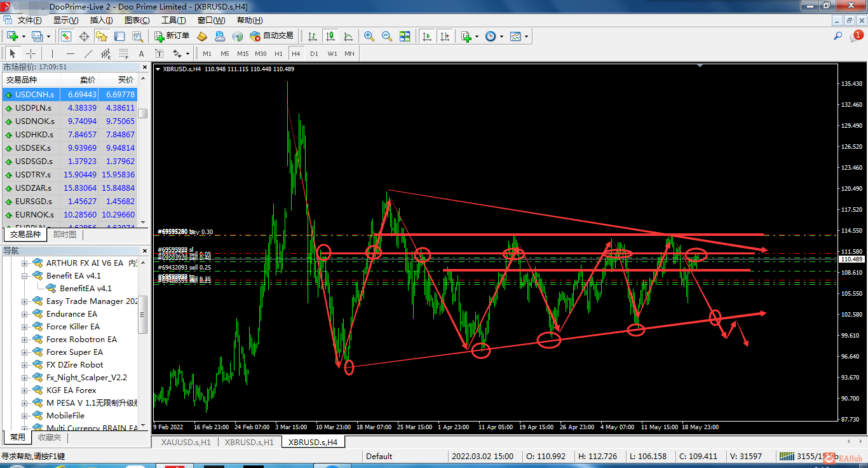
Task: Switch chart to bar chart mode
Action: 312,36
